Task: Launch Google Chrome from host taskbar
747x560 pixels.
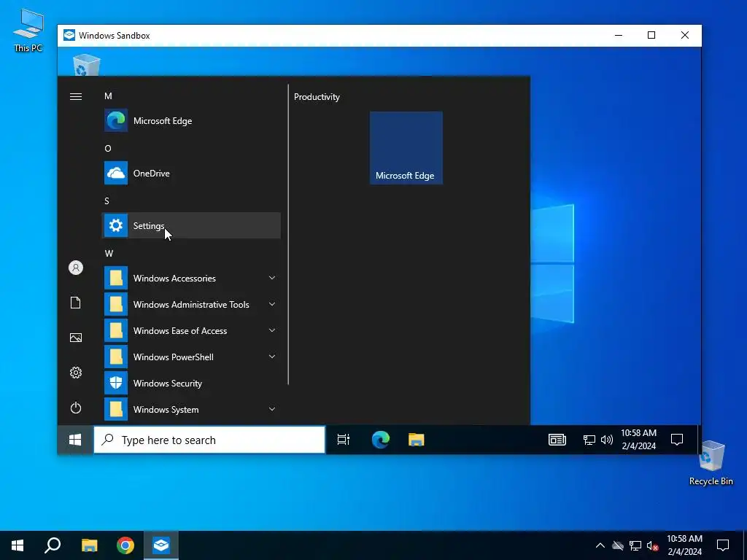Action: pos(125,545)
